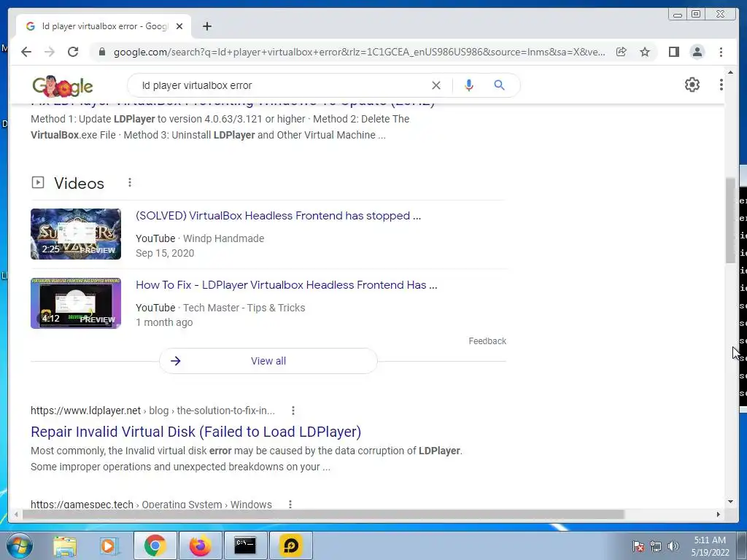Click vertical scrollbar thumb of page
Image resolution: width=747 pixels, height=560 pixels.
[x=730, y=220]
